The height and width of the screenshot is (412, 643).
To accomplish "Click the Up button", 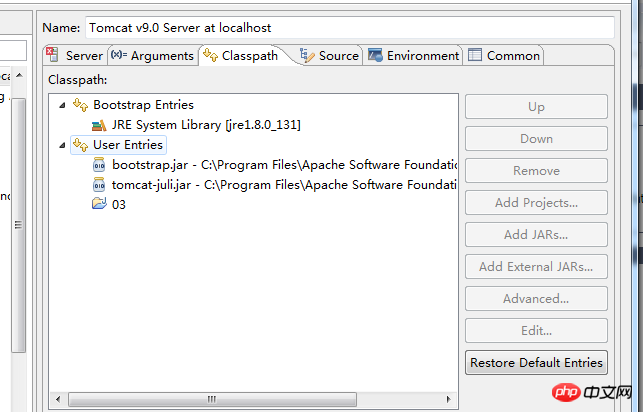I will [x=536, y=107].
